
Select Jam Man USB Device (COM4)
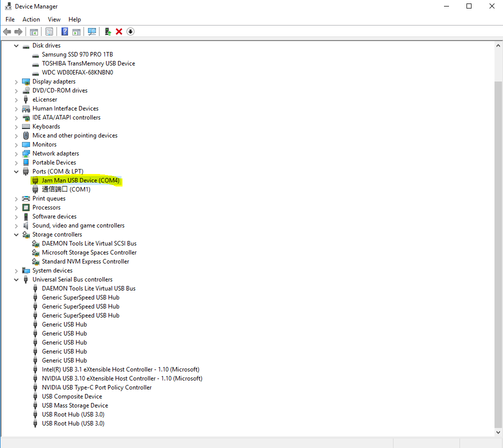(x=81, y=180)
